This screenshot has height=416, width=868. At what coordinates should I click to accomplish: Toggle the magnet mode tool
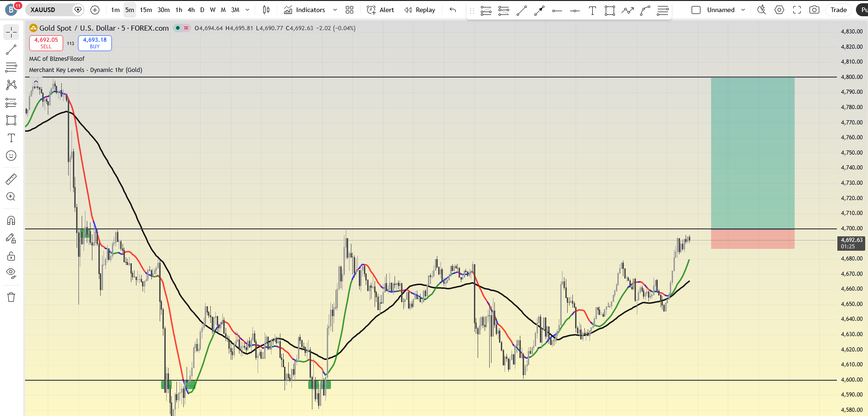click(11, 221)
